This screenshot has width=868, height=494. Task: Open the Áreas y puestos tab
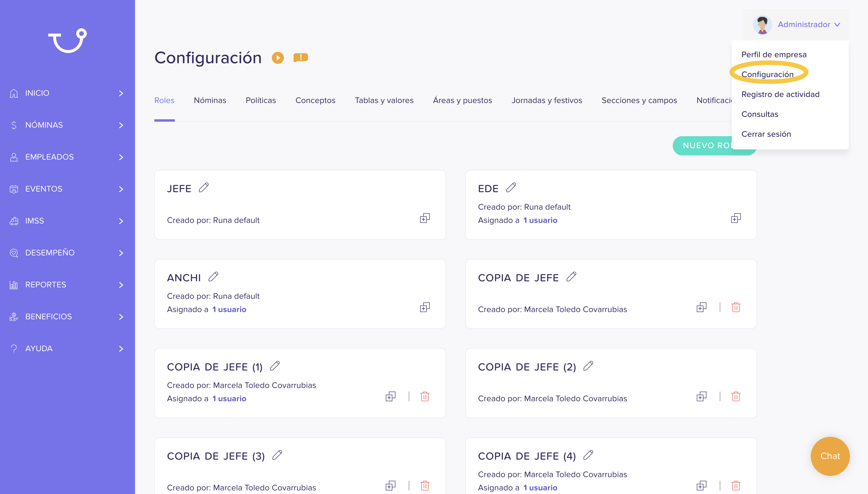tap(462, 100)
